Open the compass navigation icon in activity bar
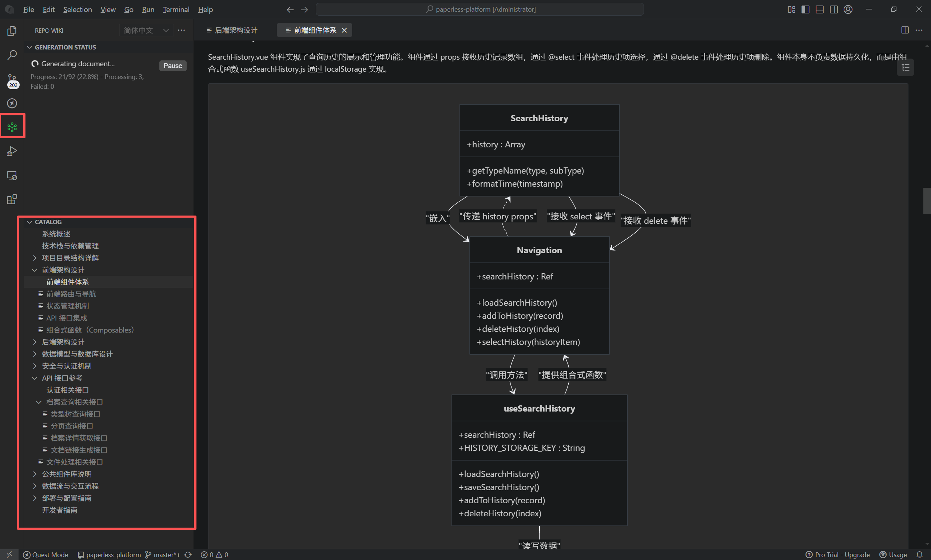931x560 pixels. pos(12,103)
